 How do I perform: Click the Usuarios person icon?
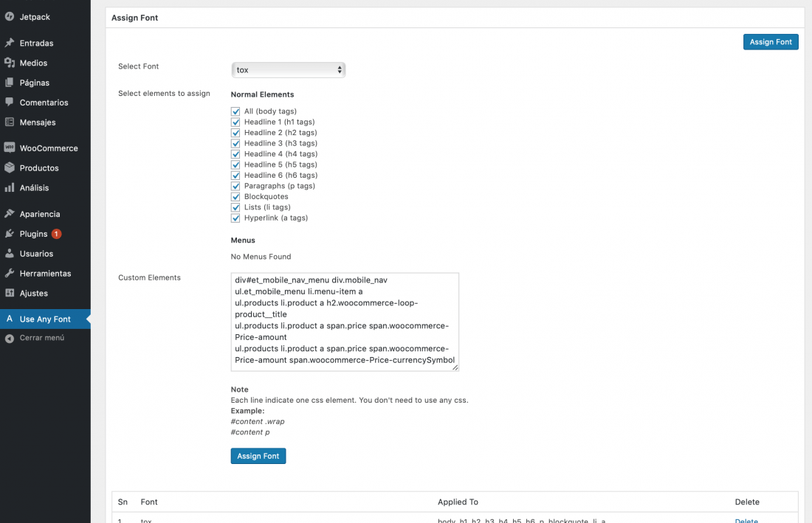tap(10, 253)
